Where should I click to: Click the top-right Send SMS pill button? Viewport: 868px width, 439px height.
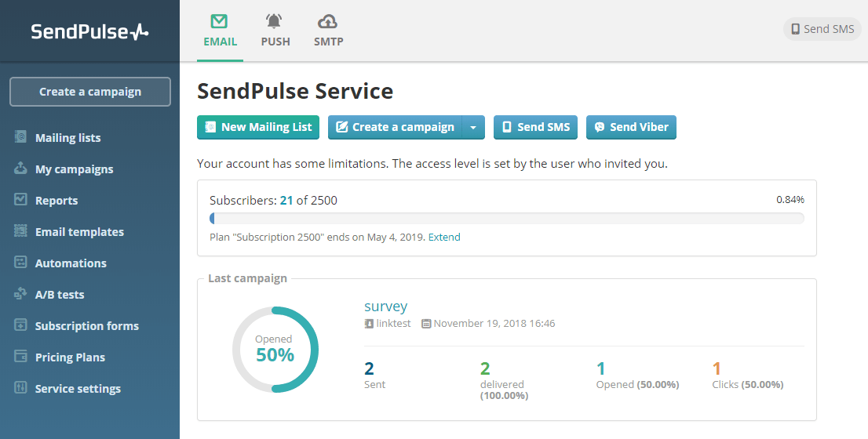click(822, 29)
